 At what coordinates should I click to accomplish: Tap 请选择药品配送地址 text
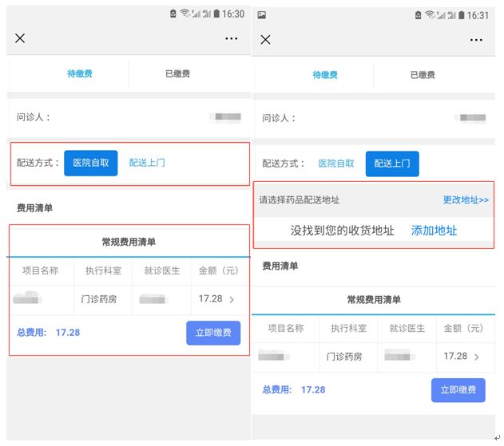tap(300, 199)
